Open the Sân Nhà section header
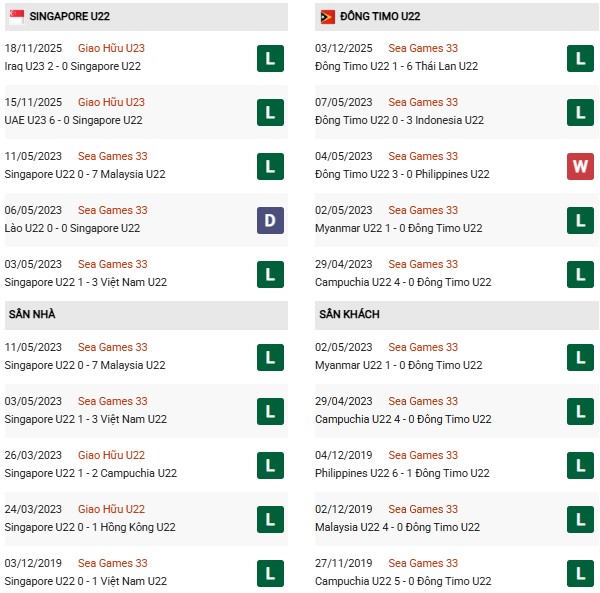 point(33,314)
